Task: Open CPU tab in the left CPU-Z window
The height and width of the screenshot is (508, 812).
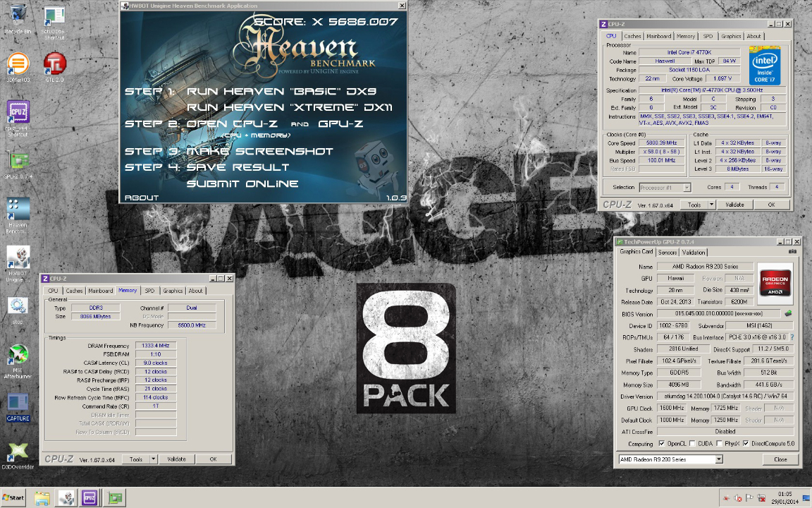Action: coord(53,291)
